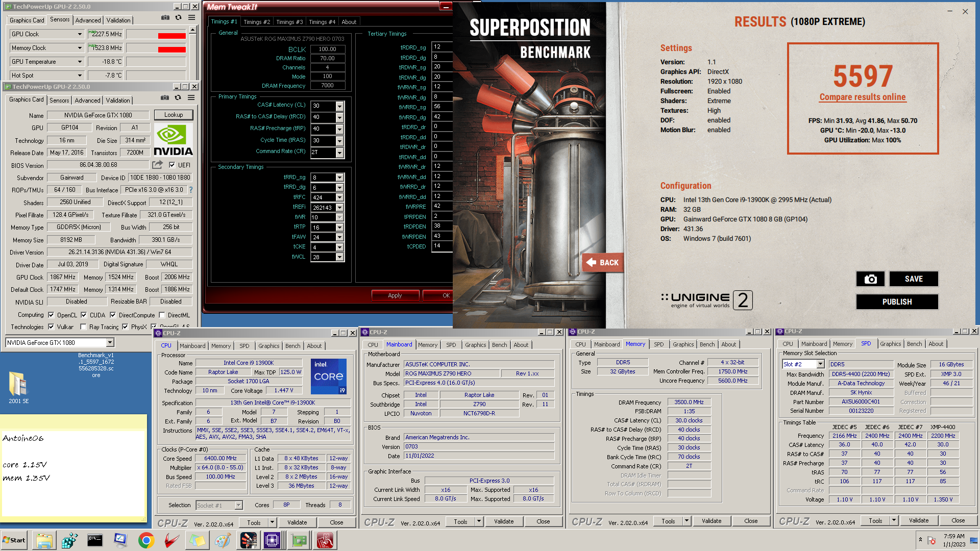Click the Start button
Viewport: 980px width, 551px height.
15,540
